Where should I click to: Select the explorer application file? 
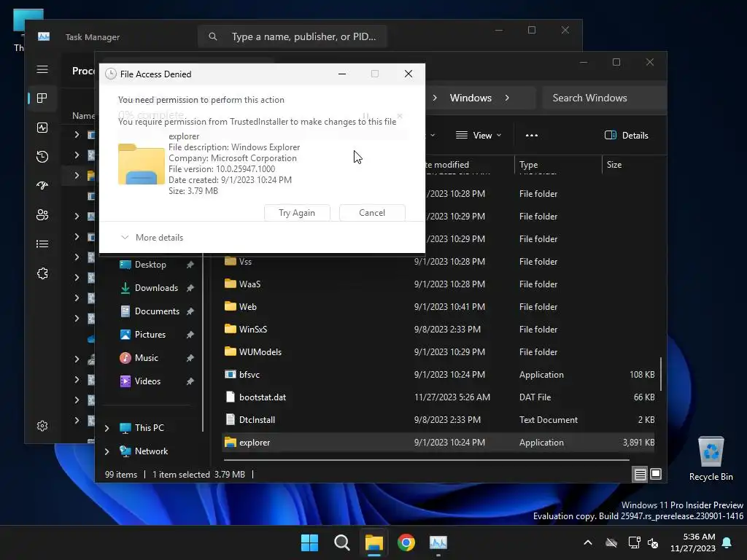(x=438, y=443)
